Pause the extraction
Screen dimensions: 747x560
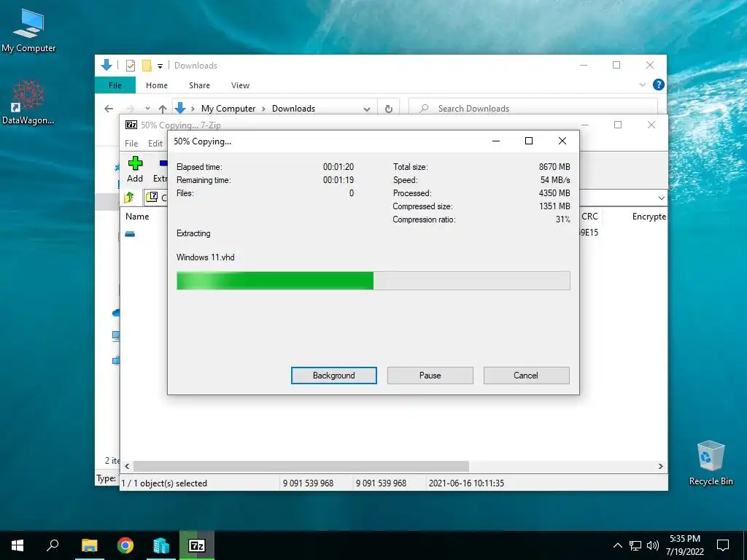pyautogui.click(x=430, y=376)
